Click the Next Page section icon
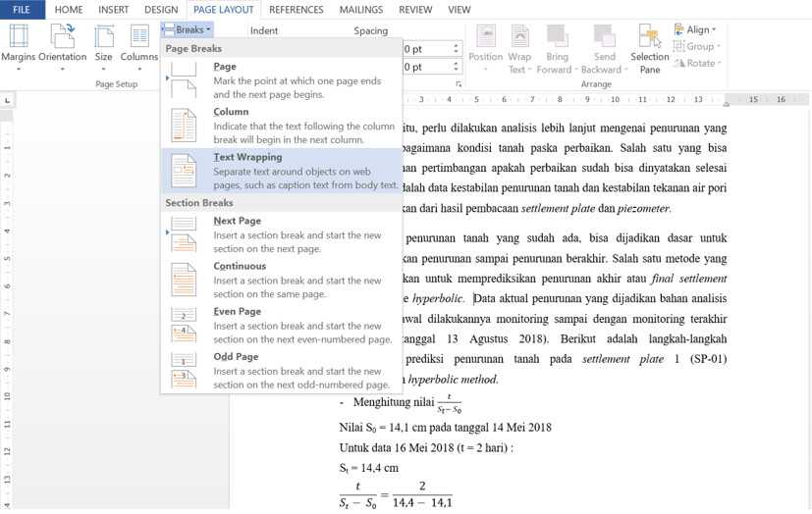 [x=184, y=234]
